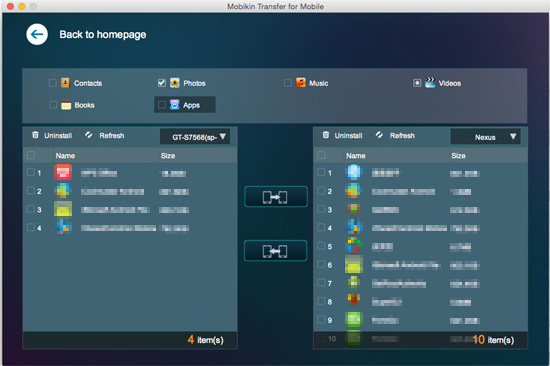
Task: Click the app icon in Nexus row 3
Action: 354,209
